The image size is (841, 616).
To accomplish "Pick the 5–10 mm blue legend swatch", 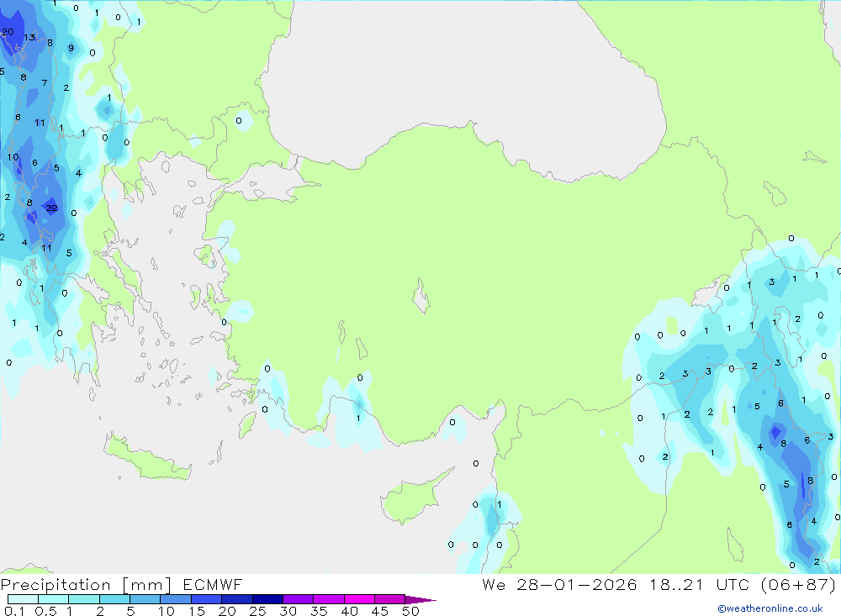I will (145, 599).
